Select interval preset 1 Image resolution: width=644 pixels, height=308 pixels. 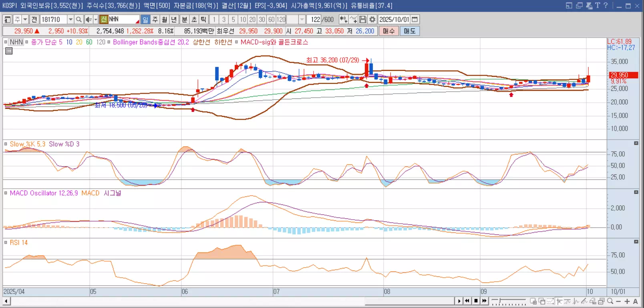214,19
